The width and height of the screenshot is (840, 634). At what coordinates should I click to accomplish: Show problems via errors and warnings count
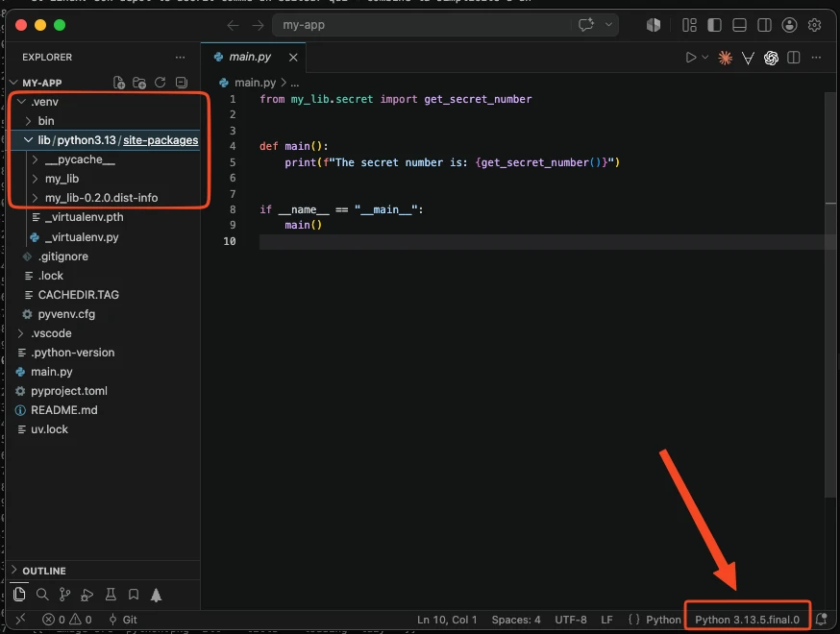click(67, 620)
